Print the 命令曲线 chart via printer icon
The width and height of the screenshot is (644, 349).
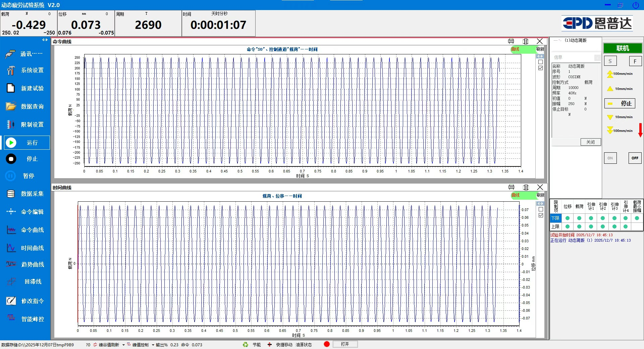(511, 41)
